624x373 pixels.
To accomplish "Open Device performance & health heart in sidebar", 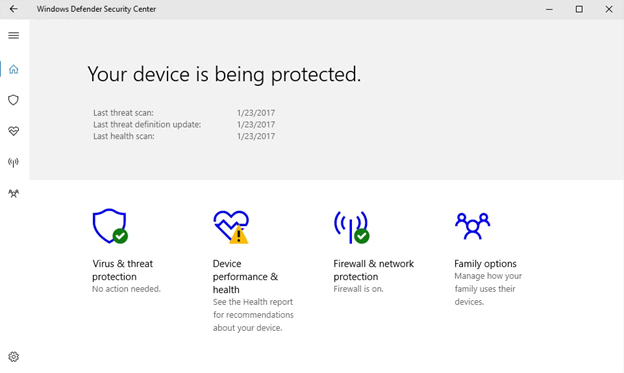I will pos(14,131).
